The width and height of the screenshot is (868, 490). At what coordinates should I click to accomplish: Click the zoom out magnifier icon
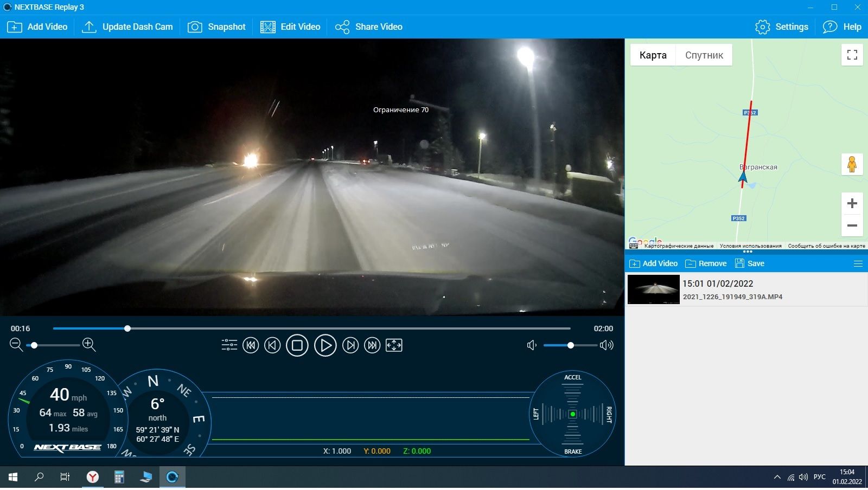[x=16, y=345]
